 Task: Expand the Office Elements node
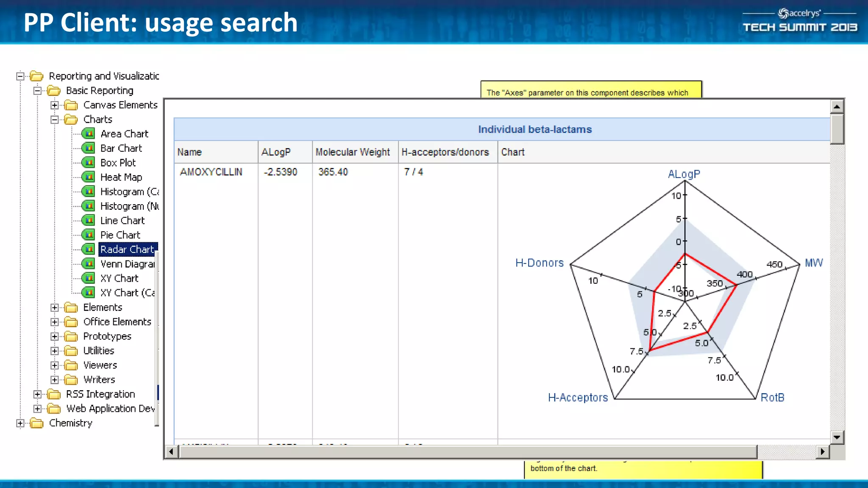point(55,322)
